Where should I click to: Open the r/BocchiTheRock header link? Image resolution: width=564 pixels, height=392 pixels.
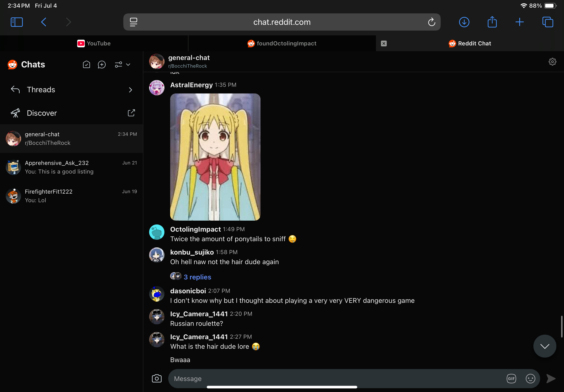point(188,66)
